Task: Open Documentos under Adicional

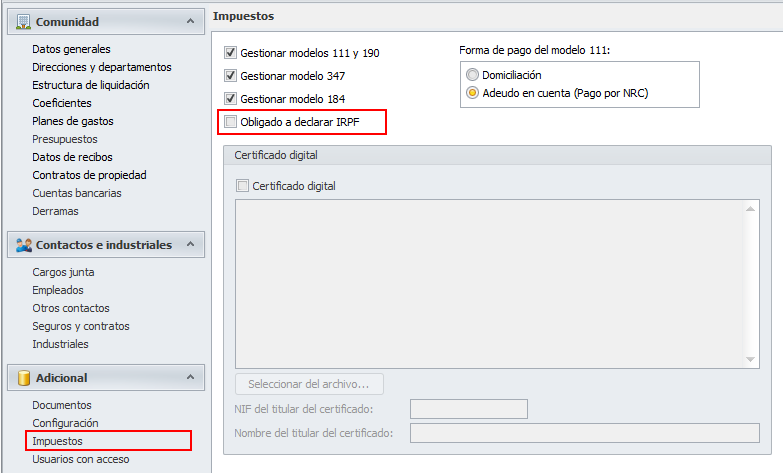Action: point(62,405)
